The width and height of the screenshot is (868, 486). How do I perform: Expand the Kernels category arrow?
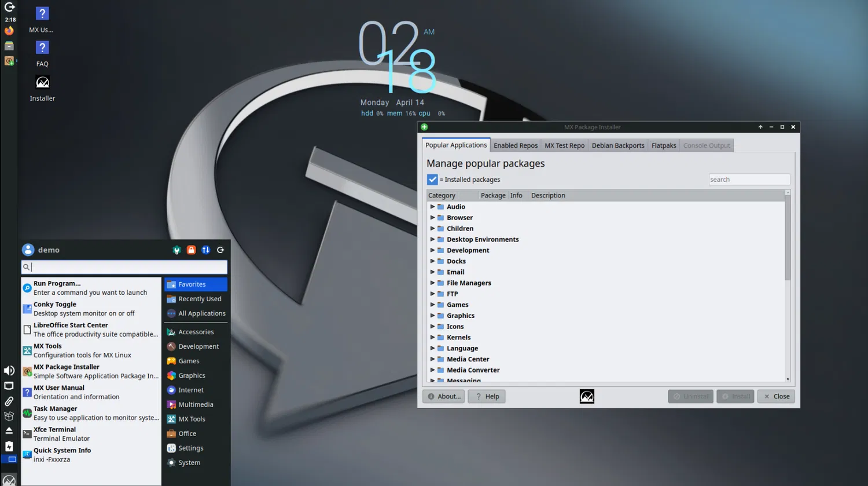pyautogui.click(x=432, y=337)
